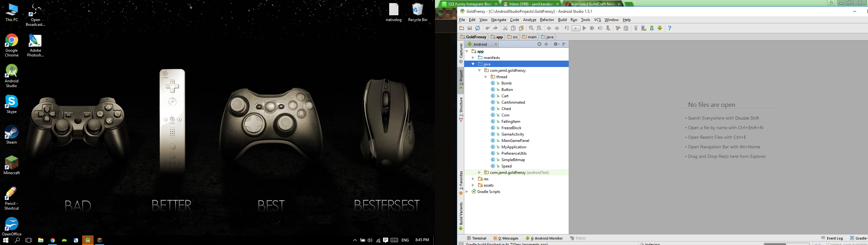This screenshot has width=868, height=245.
Task: Open the SDK Manager download icon
Action: [x=652, y=28]
